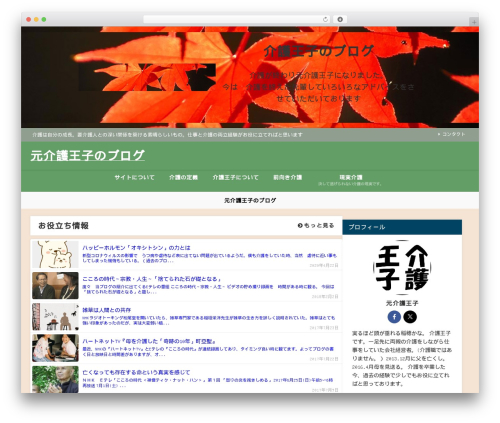Click the プロフィール sidebar heading
The width and height of the screenshot is (500, 423).
(367, 227)
